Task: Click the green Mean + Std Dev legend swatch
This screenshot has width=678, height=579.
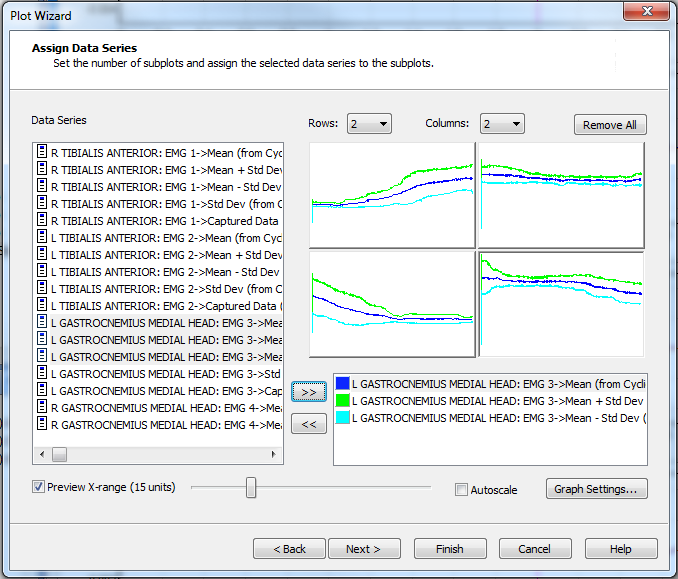Action: tap(343, 400)
